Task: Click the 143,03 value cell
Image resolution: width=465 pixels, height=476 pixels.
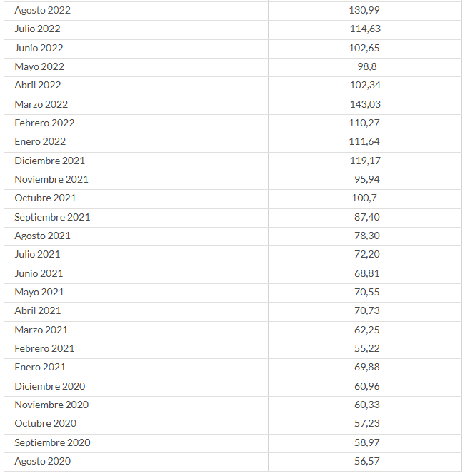Action: tap(365, 104)
